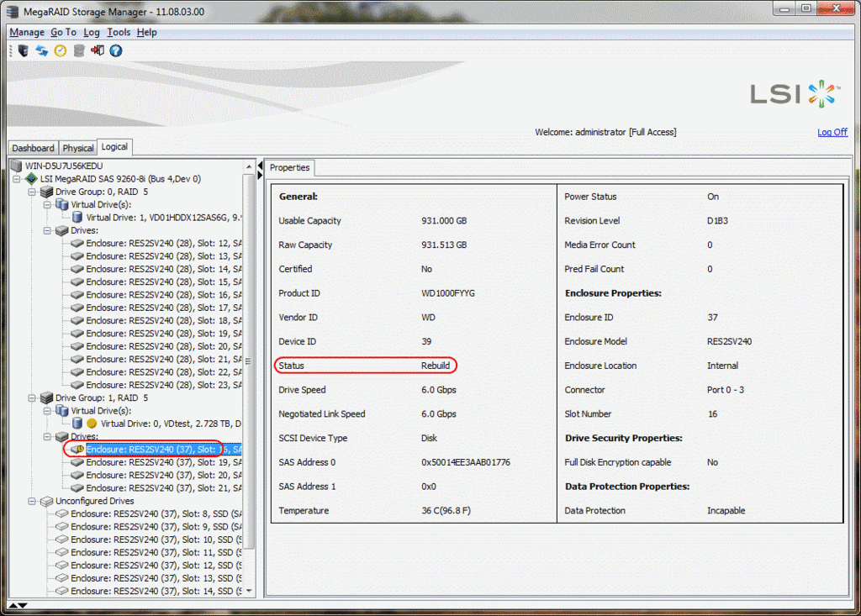861x616 pixels.
Task: Click the Unconfigured Drives group icon
Action: tap(47, 501)
